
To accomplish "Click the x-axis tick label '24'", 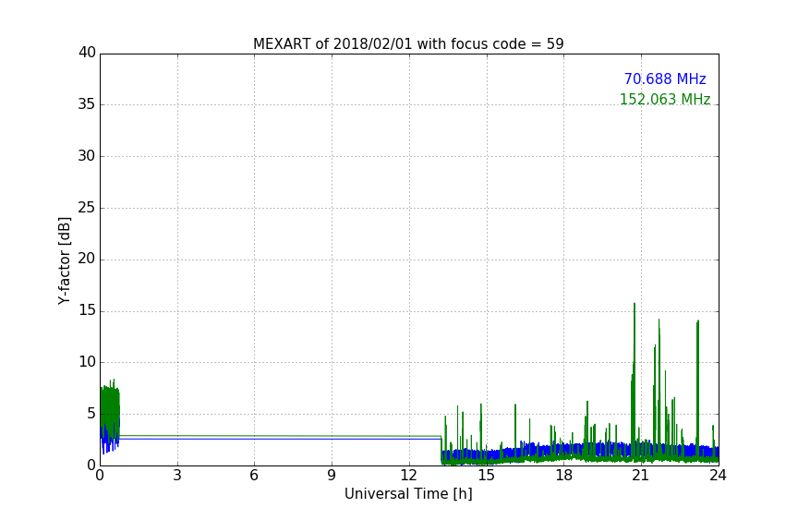I will (718, 476).
